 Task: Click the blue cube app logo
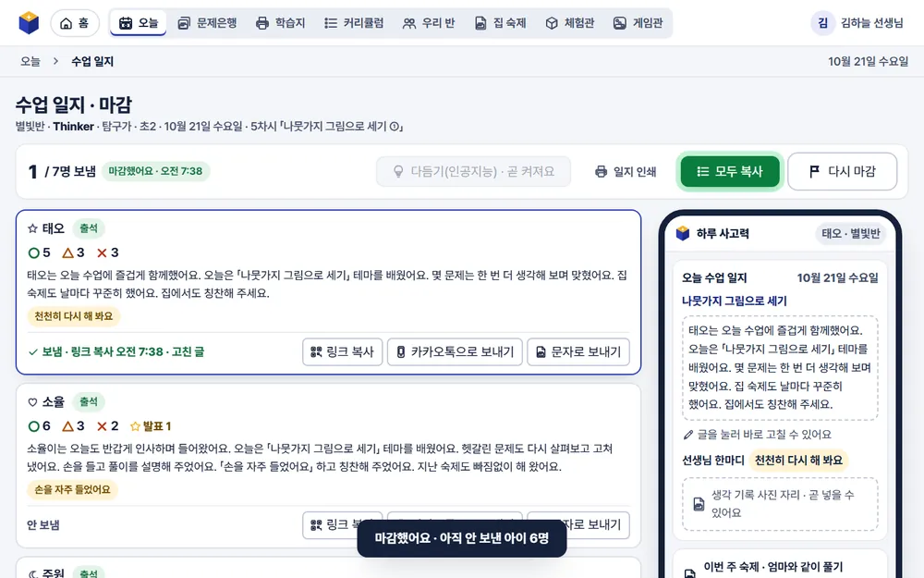click(x=29, y=23)
